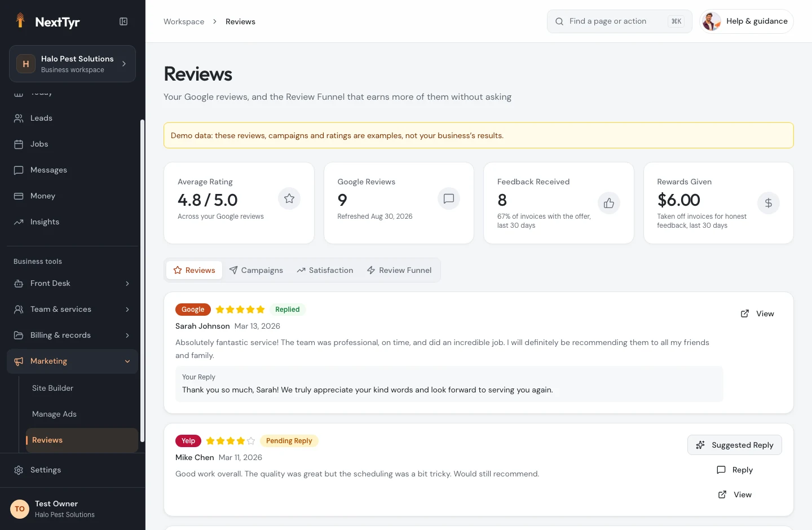Click the Test Owner profile name
Image resolution: width=812 pixels, height=530 pixels.
[x=56, y=503]
